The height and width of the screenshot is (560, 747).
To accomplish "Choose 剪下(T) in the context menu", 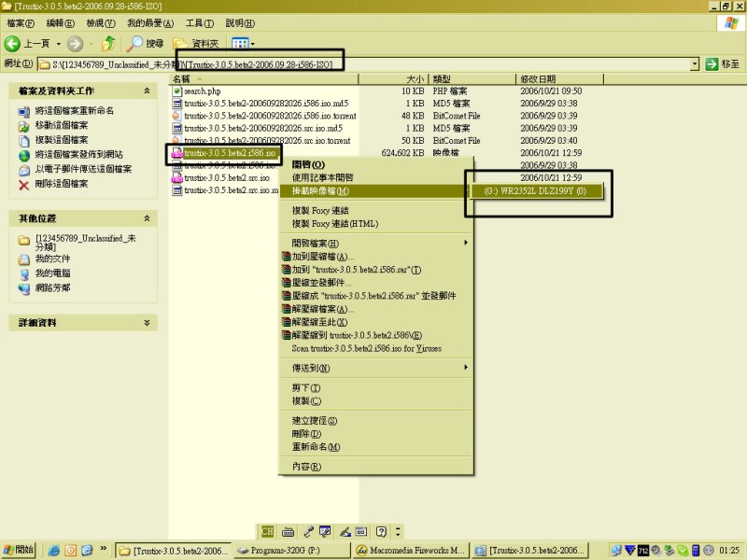I will coord(375,387).
